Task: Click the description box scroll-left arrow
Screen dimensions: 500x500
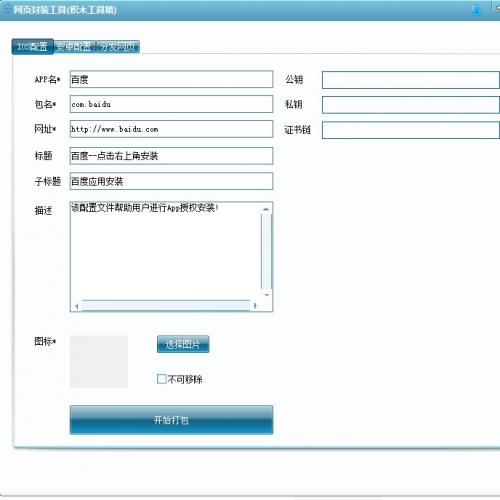Action: pos(77,306)
